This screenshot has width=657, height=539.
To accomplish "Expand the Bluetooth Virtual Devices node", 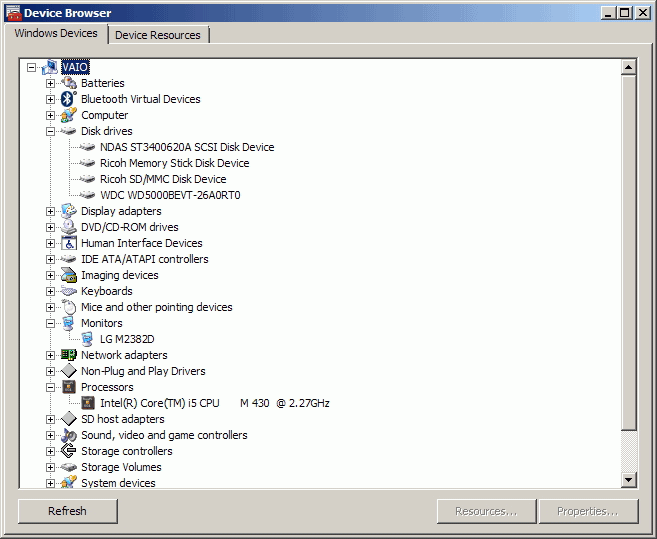I will [50, 99].
